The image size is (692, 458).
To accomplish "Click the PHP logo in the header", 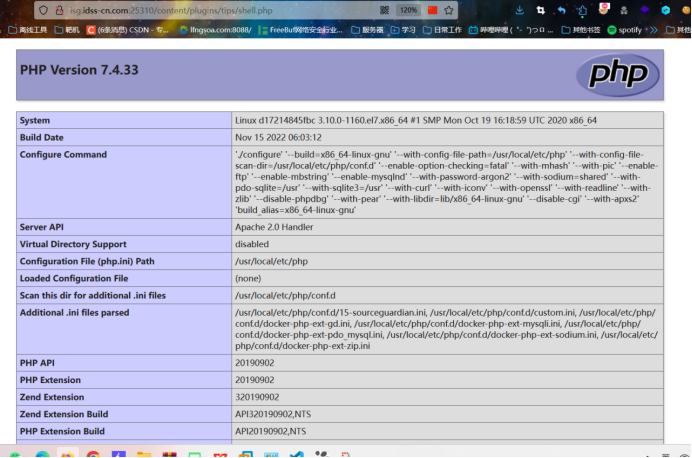I will (x=618, y=75).
